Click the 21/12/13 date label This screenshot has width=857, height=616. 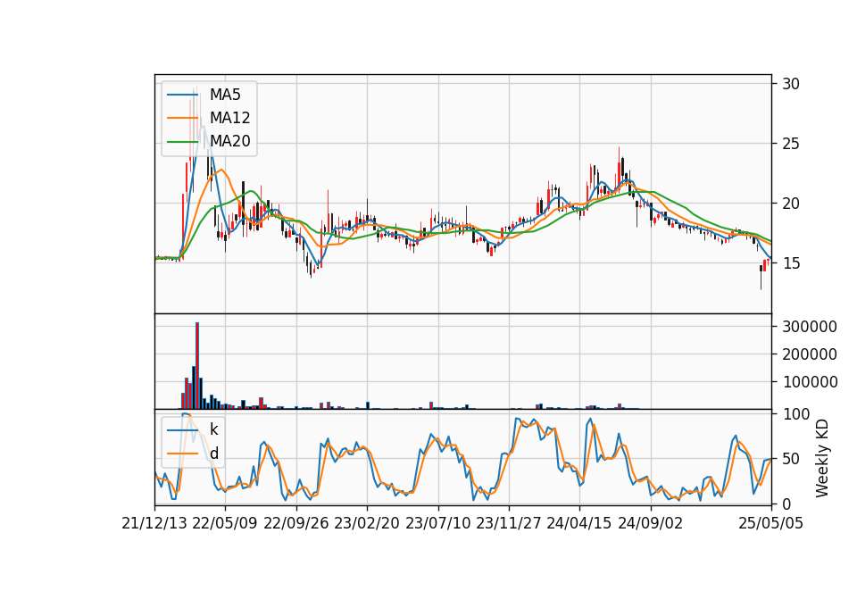tap(154, 524)
